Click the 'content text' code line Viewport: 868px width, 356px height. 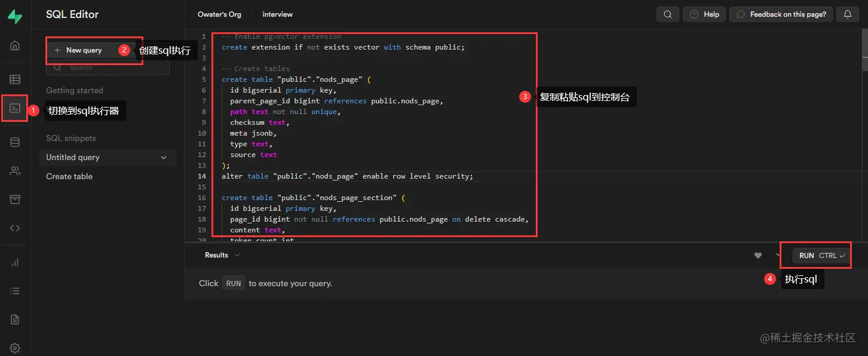[257, 230]
